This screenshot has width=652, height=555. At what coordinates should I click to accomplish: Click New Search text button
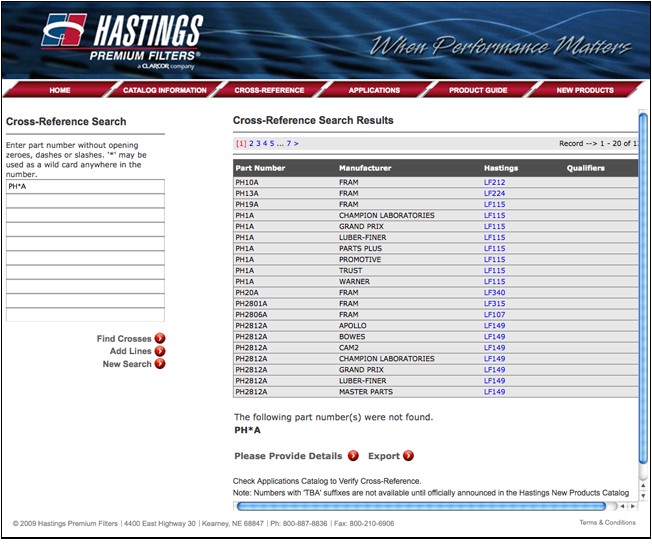click(127, 364)
